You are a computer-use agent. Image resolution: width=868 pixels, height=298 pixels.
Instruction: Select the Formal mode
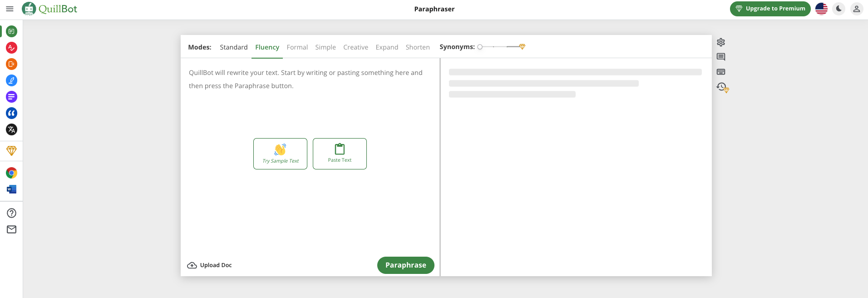pos(297,47)
